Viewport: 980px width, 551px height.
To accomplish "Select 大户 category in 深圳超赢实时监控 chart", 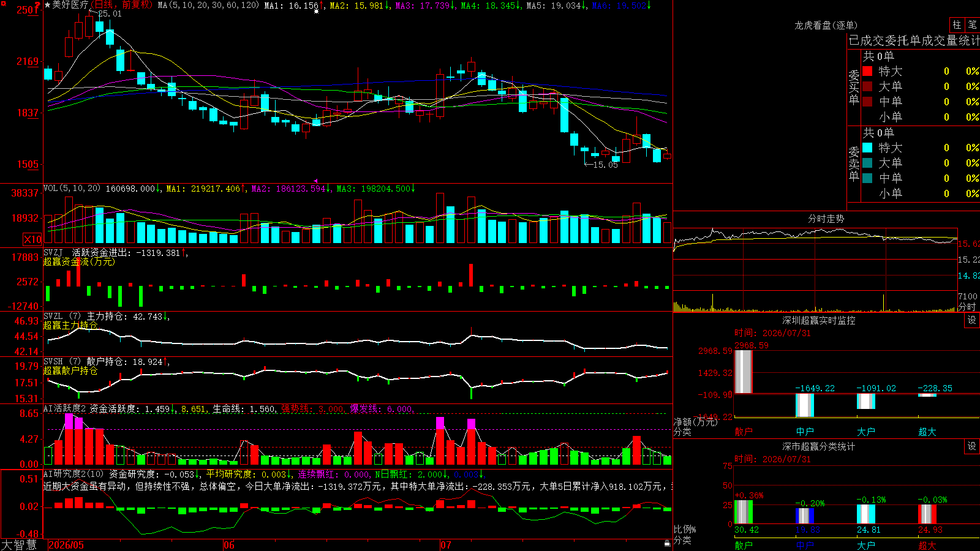I will (x=866, y=432).
